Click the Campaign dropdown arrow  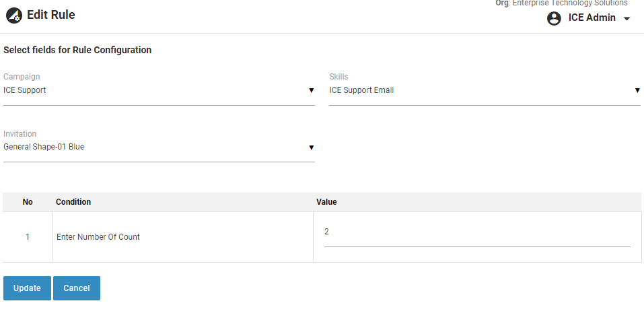311,90
